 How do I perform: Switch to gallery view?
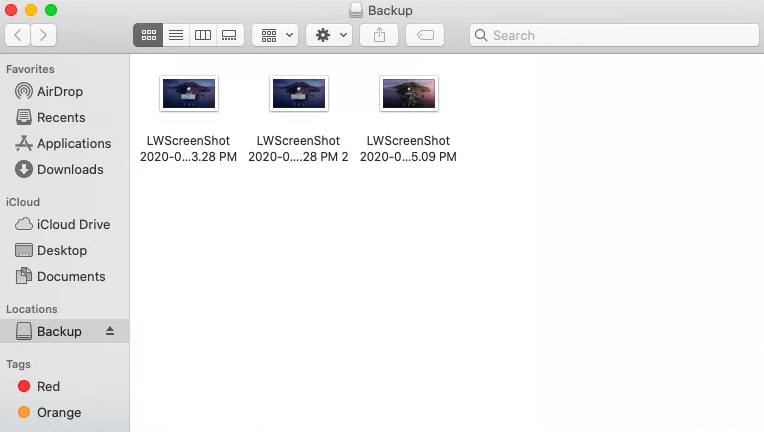pyautogui.click(x=229, y=35)
